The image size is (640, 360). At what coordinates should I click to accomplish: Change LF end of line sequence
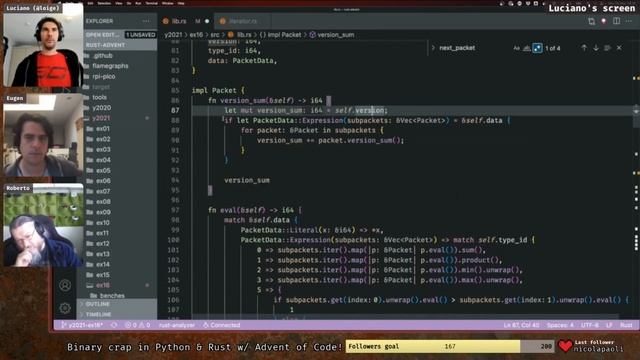(609, 325)
